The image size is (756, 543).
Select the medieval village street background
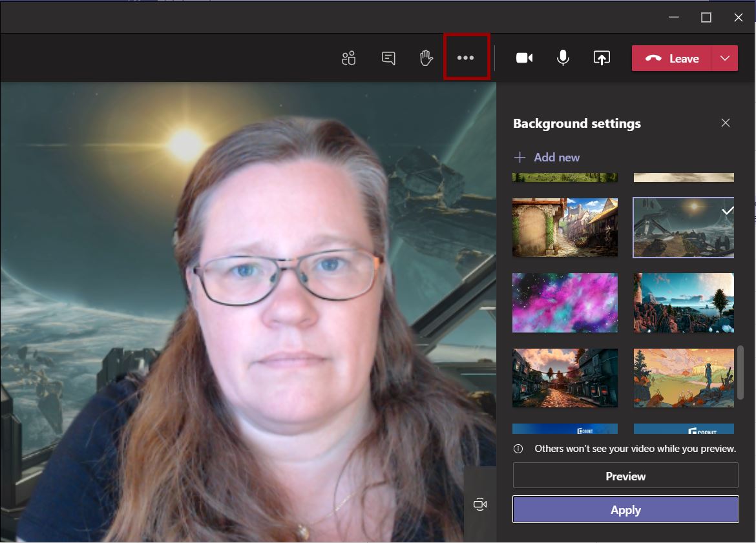(565, 227)
